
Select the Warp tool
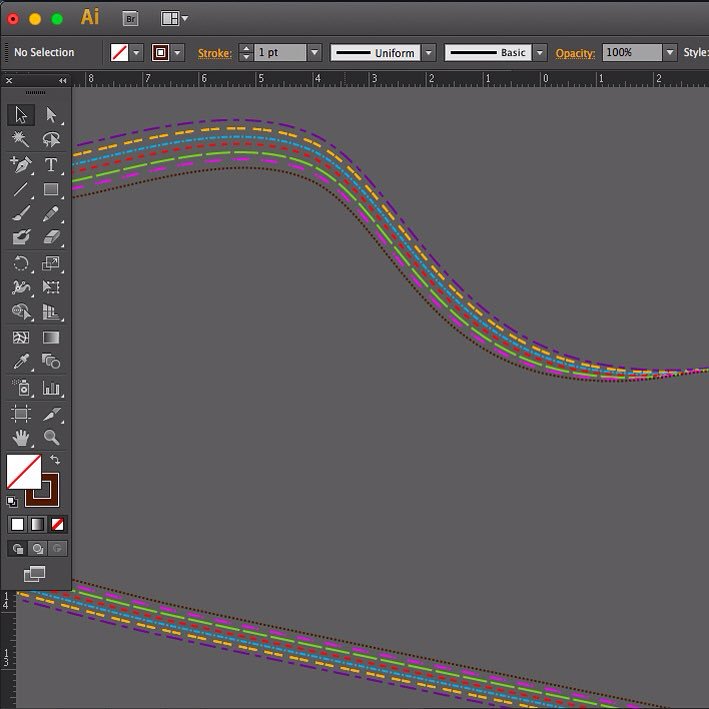[21, 287]
